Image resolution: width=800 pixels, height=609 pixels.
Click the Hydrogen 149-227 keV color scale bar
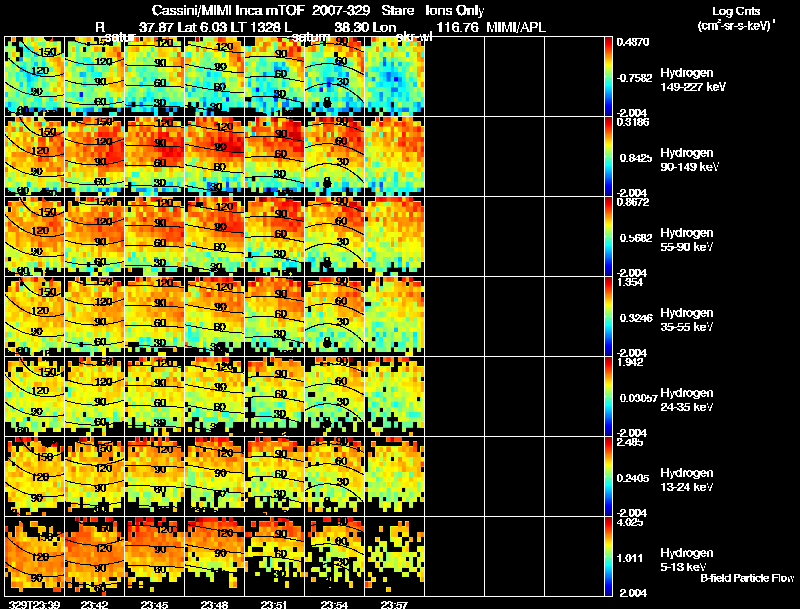[x=608, y=77]
